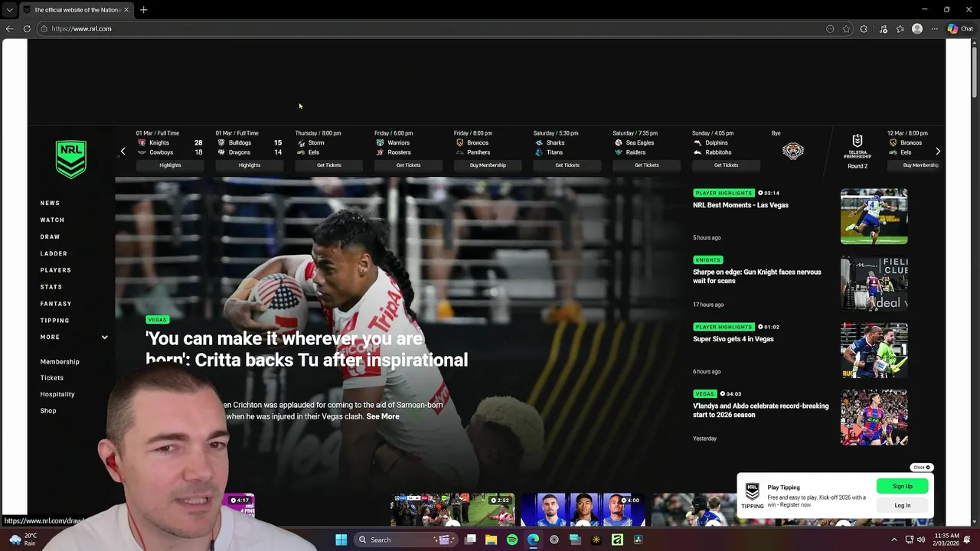Screen dimensions: 980x551
Task: Open the Hospitality link
Action: [x=57, y=394]
